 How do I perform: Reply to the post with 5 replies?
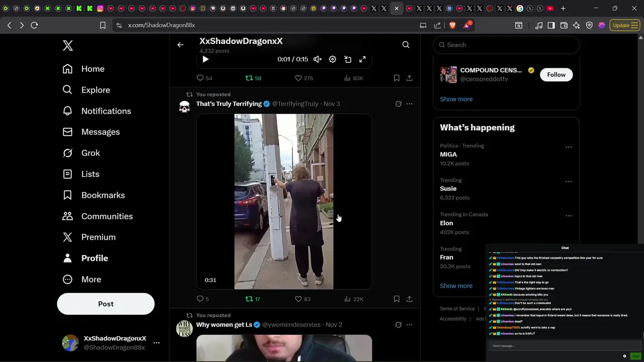click(203, 299)
